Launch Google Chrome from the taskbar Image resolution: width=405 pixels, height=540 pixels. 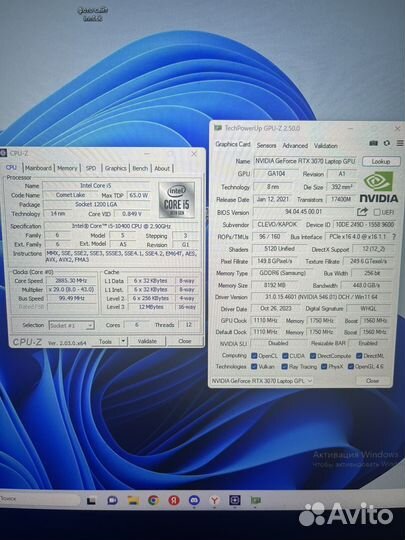coord(154,500)
